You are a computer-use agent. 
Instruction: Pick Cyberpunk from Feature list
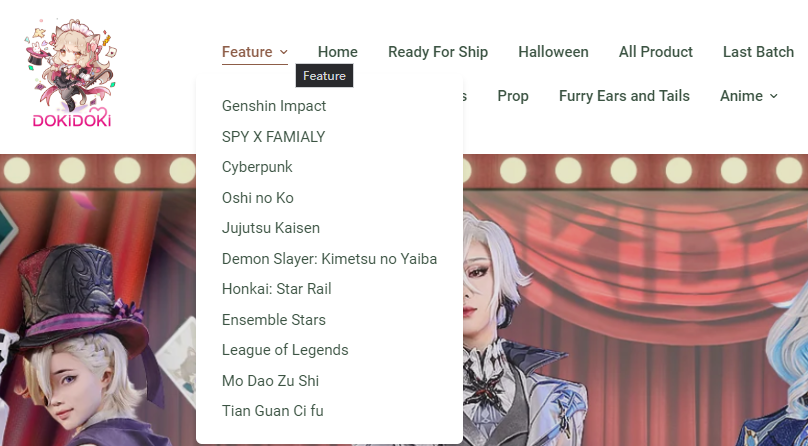(257, 167)
